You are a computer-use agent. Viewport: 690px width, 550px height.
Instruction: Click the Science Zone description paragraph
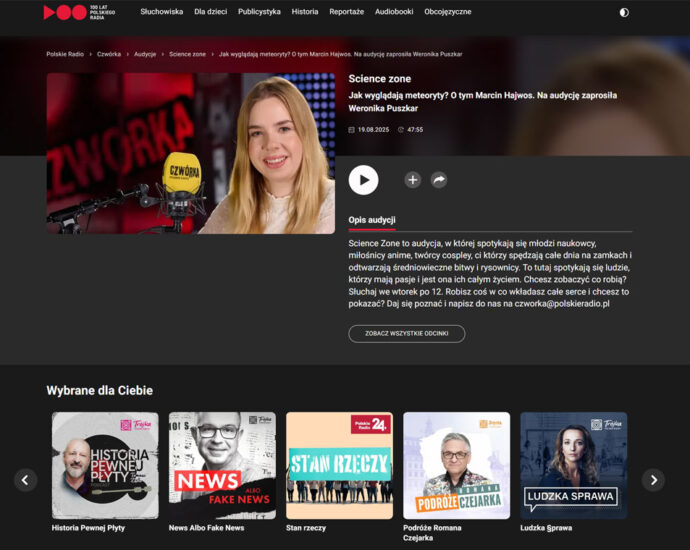(490, 273)
